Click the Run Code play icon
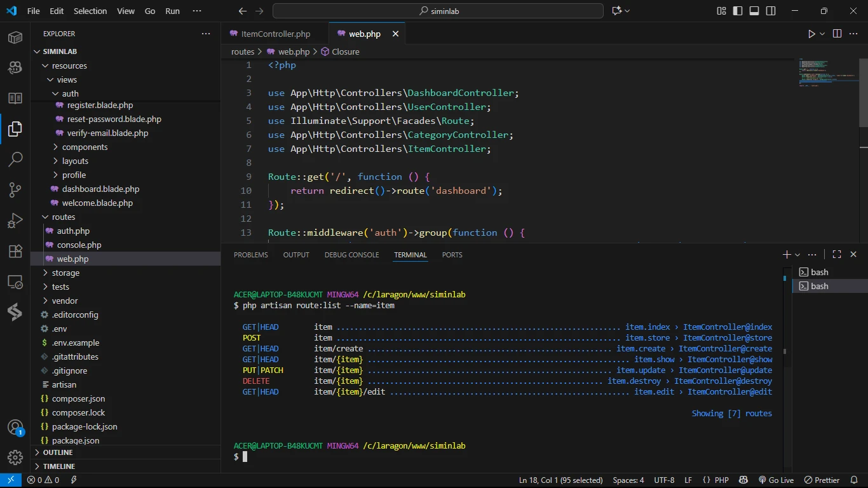The image size is (868, 488). click(x=811, y=34)
